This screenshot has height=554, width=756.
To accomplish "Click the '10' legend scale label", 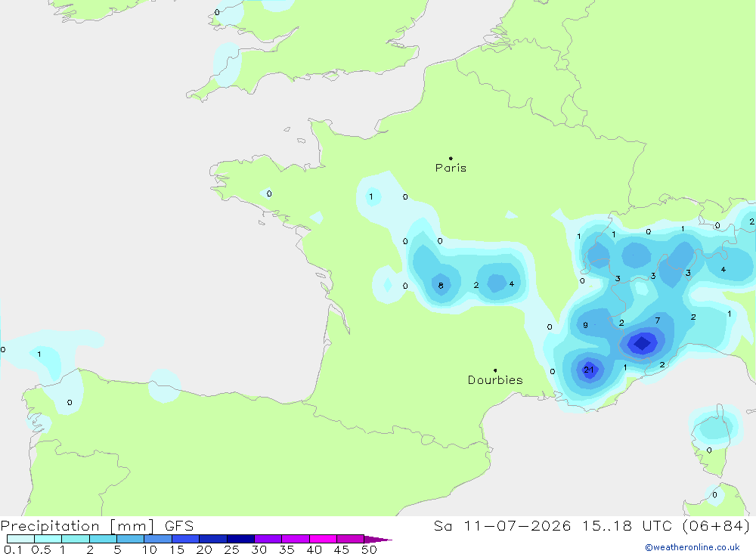I will [150, 549].
